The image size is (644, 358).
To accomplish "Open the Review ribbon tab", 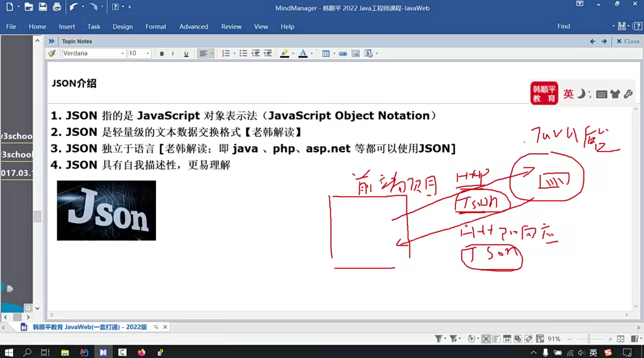I will 231,27.
